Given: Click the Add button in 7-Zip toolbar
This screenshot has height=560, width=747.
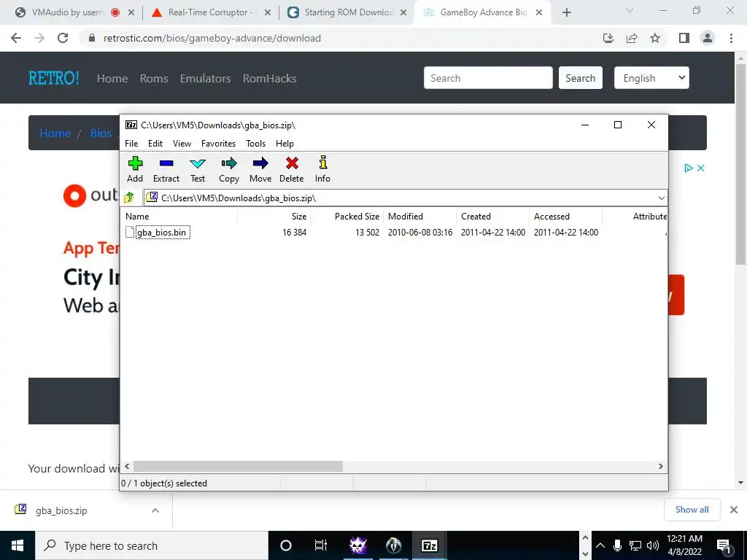Looking at the screenshot, I should pos(135,169).
